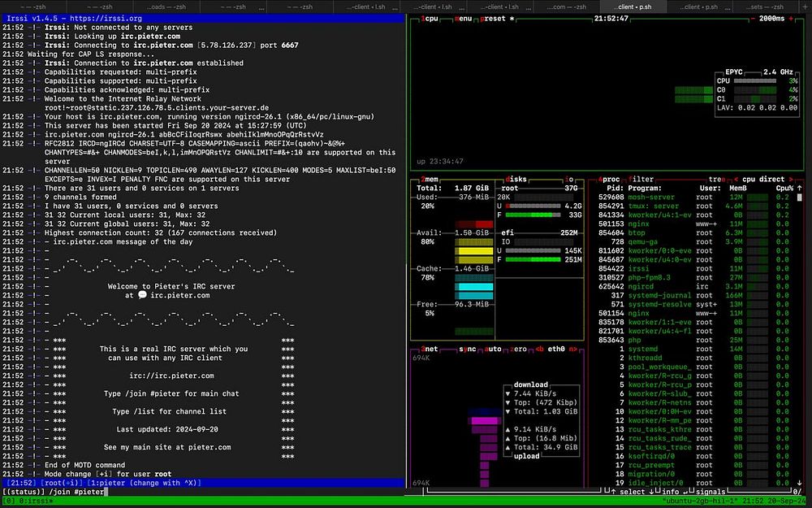Screen dimensions: 812x508
Task: Toggle net sync scaling option
Action: point(469,348)
